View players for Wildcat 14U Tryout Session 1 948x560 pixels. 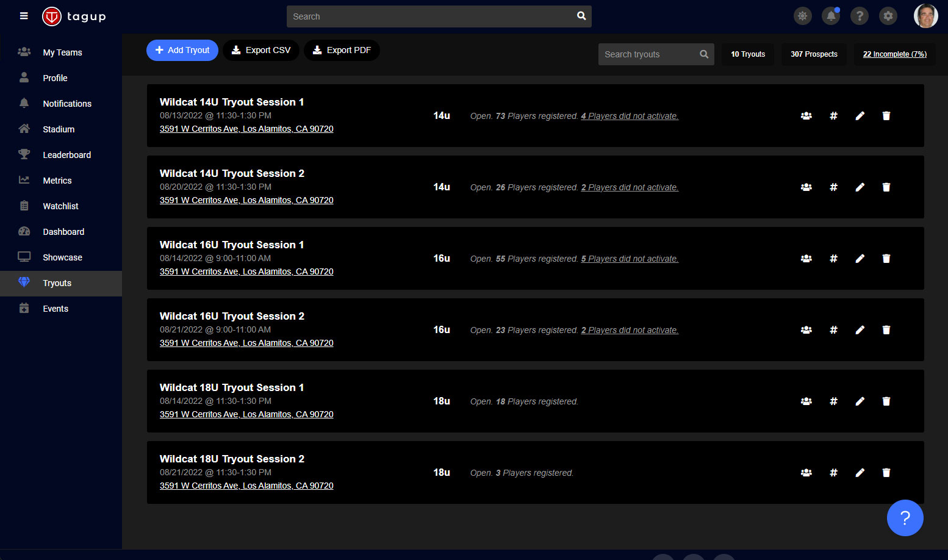(x=806, y=116)
